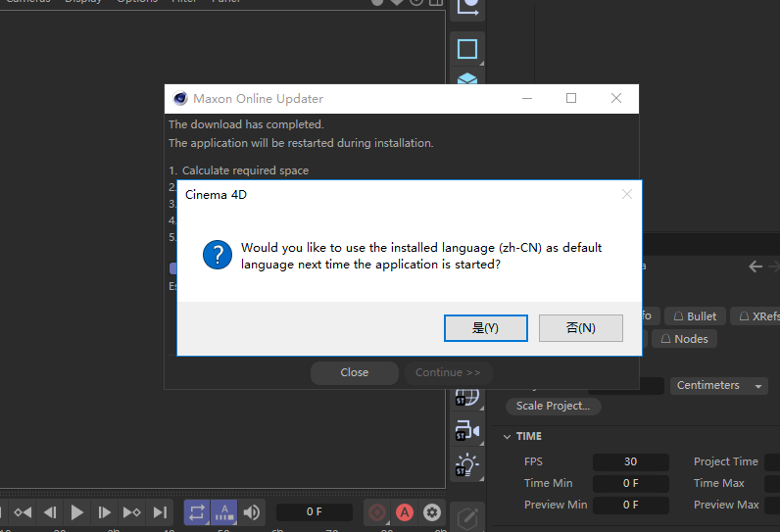The width and height of the screenshot is (780, 532).
Task: Select the square outline object tool
Action: point(467,49)
